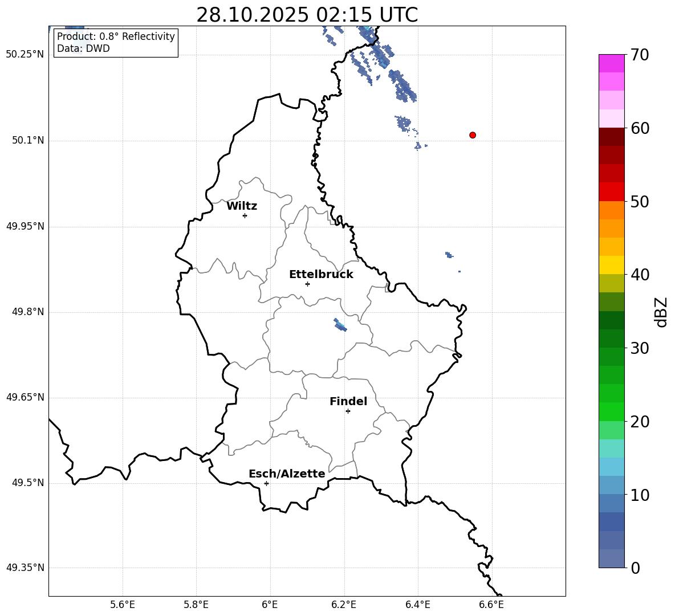This screenshot has width=675, height=616.
Task: Click the small radar echo below the red dot
Action: (x=449, y=255)
